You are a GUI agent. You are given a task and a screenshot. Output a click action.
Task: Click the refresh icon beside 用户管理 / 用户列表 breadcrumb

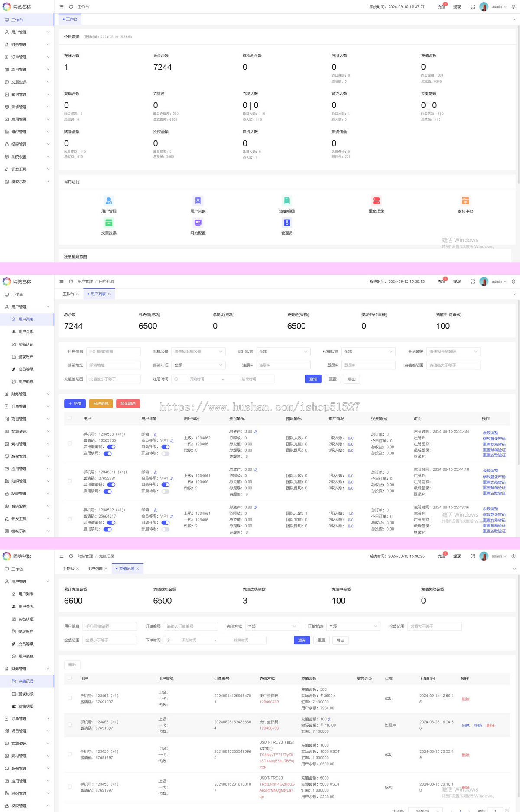(71, 281)
